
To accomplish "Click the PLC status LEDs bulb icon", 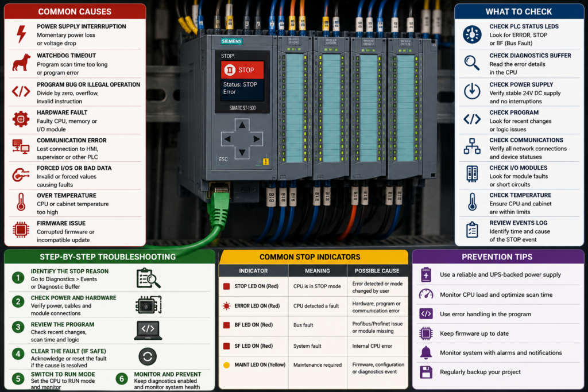I will coord(472,34).
